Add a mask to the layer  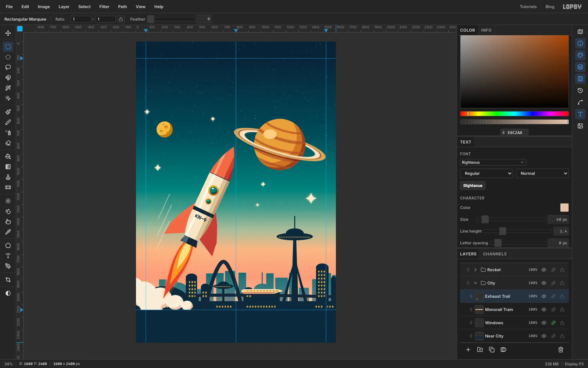tap(503, 350)
